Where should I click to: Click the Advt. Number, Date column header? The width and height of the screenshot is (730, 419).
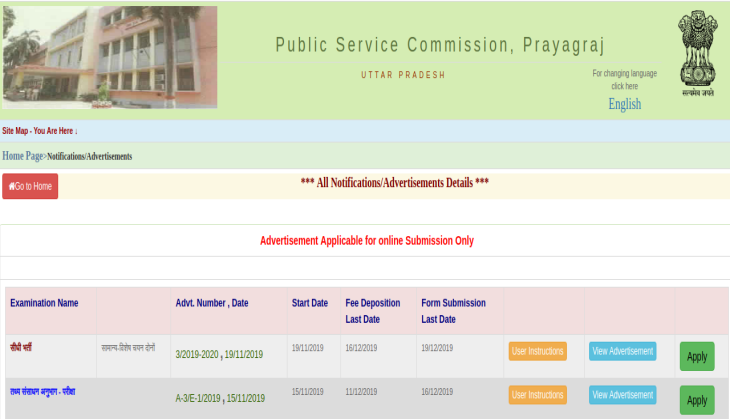click(212, 303)
